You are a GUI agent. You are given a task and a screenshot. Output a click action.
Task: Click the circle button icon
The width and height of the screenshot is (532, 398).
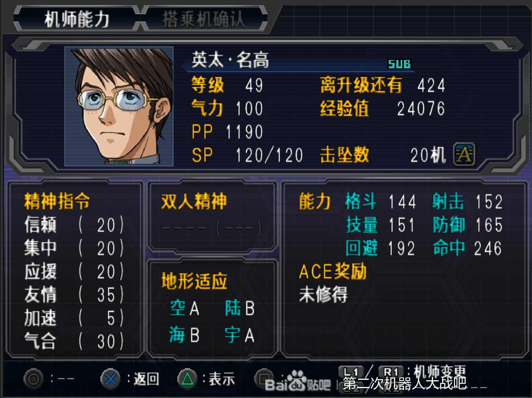coord(34,379)
